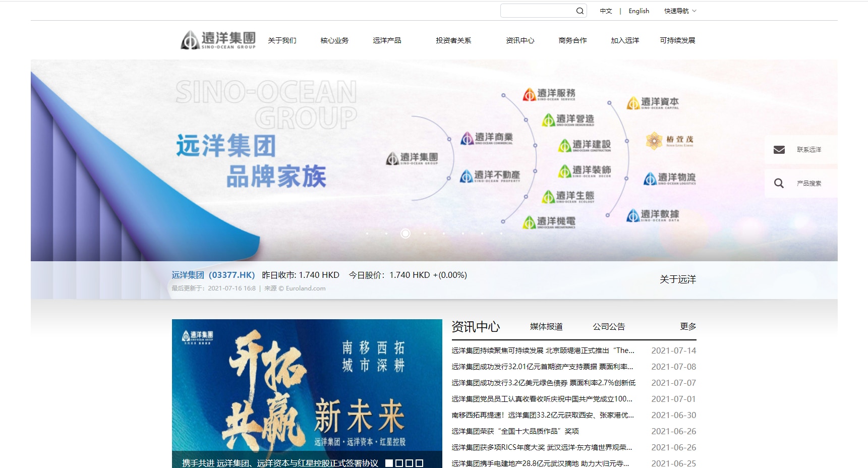Open the 核心业务 navigation menu
The width and height of the screenshot is (868, 468).
pos(334,40)
